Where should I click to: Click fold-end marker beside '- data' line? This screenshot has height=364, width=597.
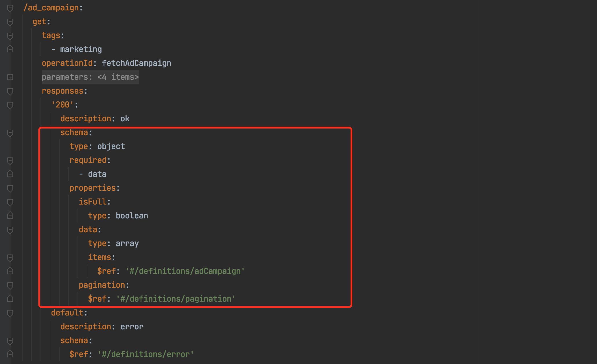(10, 174)
